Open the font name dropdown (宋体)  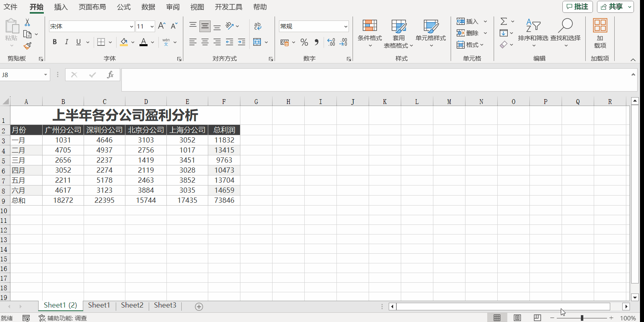pyautogui.click(x=131, y=26)
